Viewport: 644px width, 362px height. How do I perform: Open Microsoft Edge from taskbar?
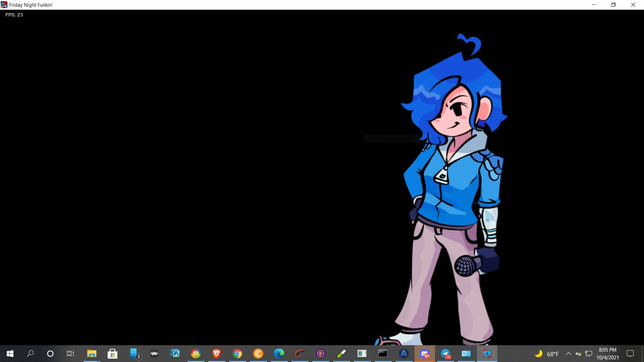pyautogui.click(x=279, y=354)
